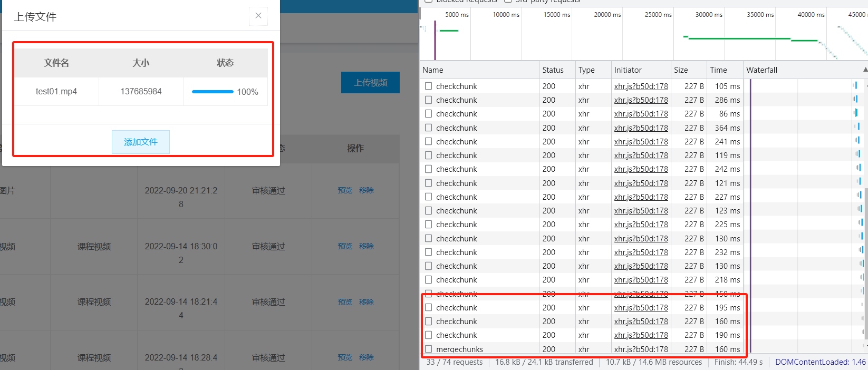Click request icon of 232 ms checkchunk row
Viewport: 868px width, 370px height.
429,252
